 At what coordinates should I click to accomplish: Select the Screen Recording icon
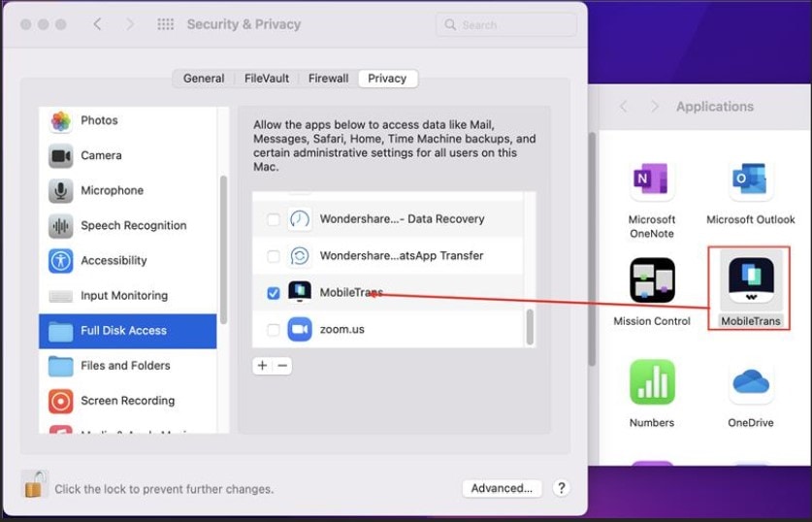pyautogui.click(x=60, y=401)
